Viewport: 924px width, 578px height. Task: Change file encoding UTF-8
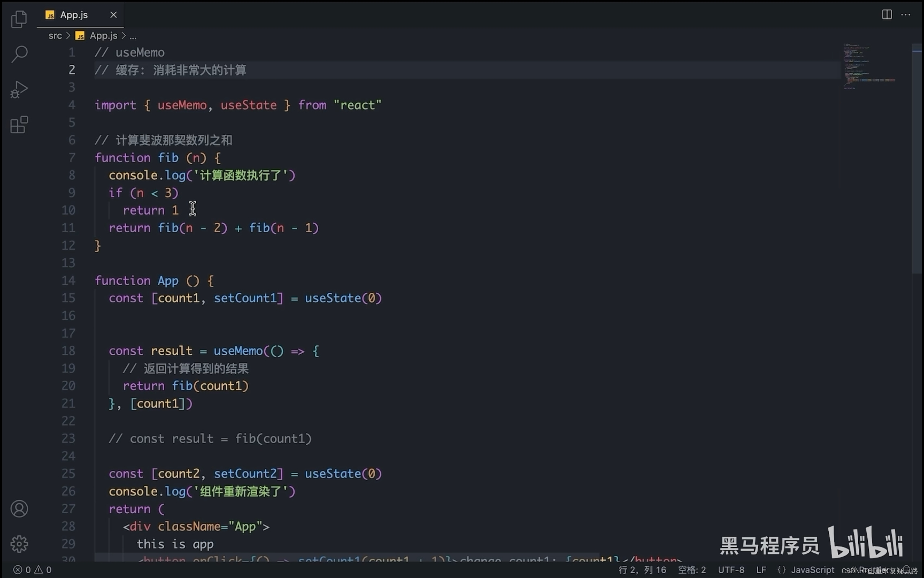731,570
